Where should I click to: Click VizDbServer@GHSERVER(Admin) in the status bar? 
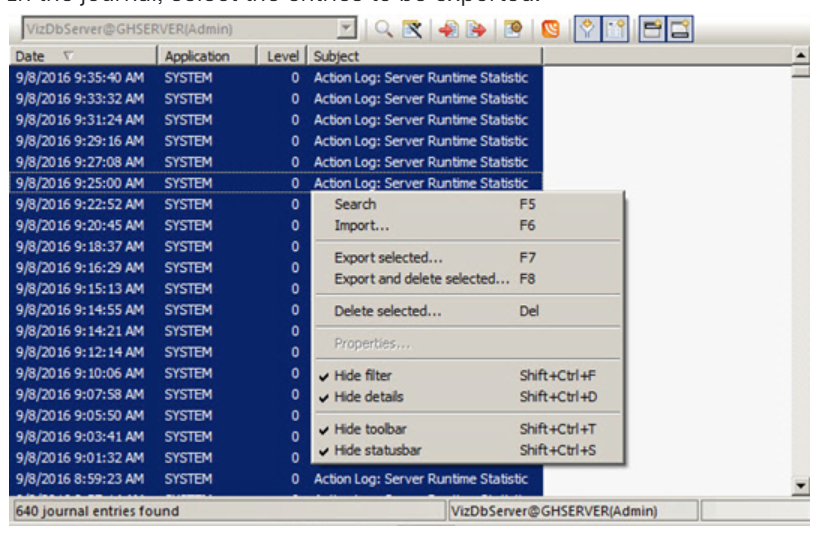click(x=554, y=511)
